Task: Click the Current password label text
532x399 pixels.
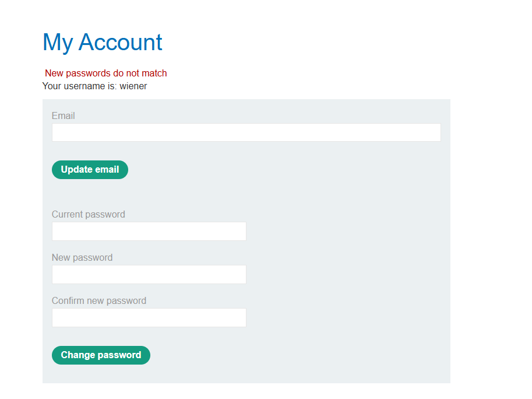Action: click(x=89, y=214)
